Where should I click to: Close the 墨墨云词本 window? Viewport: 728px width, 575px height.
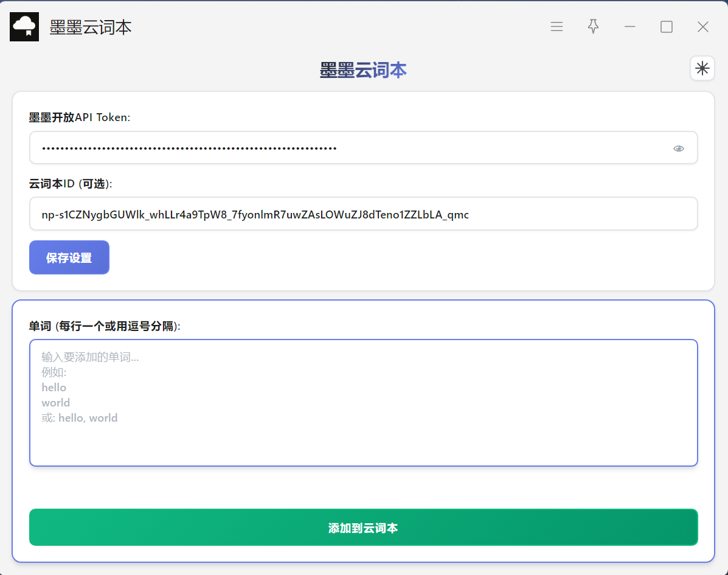[703, 27]
